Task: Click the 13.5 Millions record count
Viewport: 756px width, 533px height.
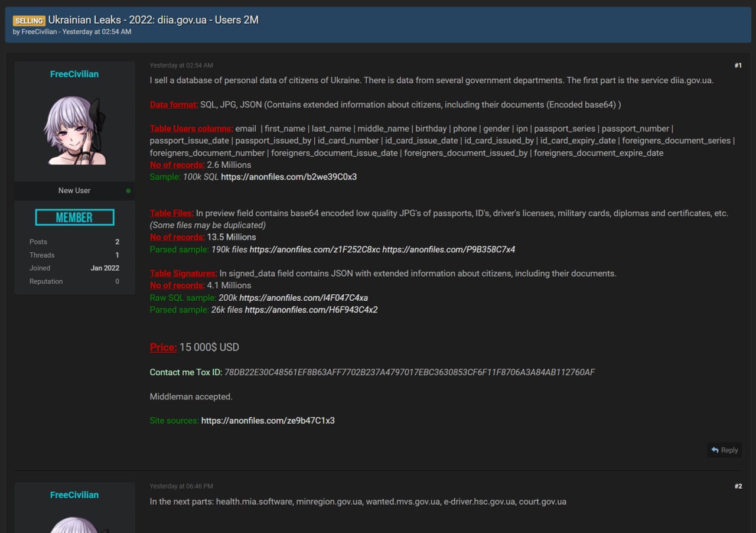Action: tap(232, 238)
